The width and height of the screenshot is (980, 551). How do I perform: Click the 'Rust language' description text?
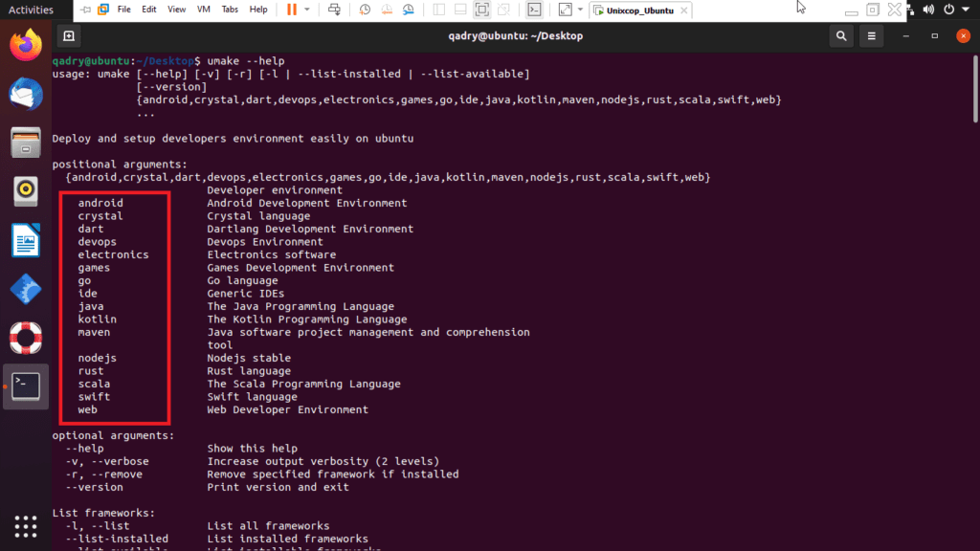[249, 371]
